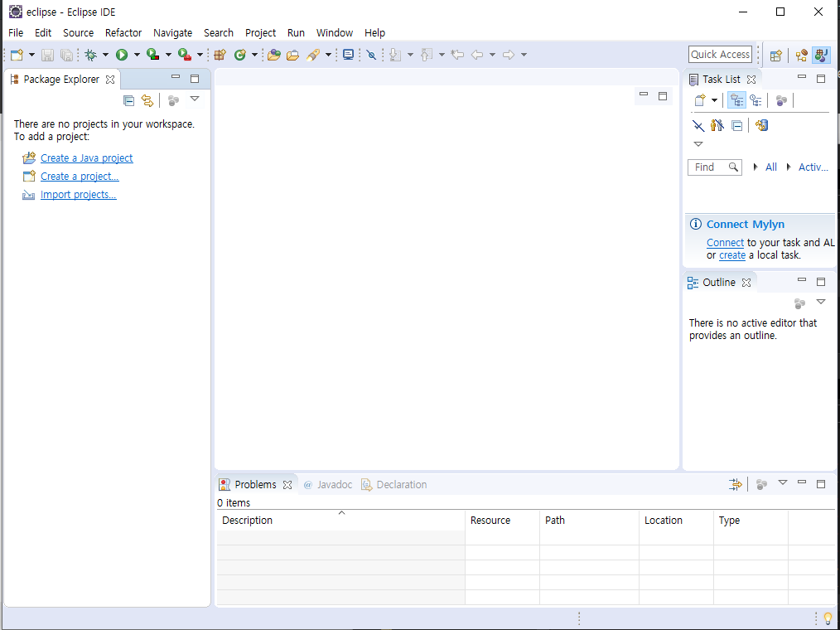840x630 pixels.
Task: Click the Open Type folder icon
Action: point(273,55)
